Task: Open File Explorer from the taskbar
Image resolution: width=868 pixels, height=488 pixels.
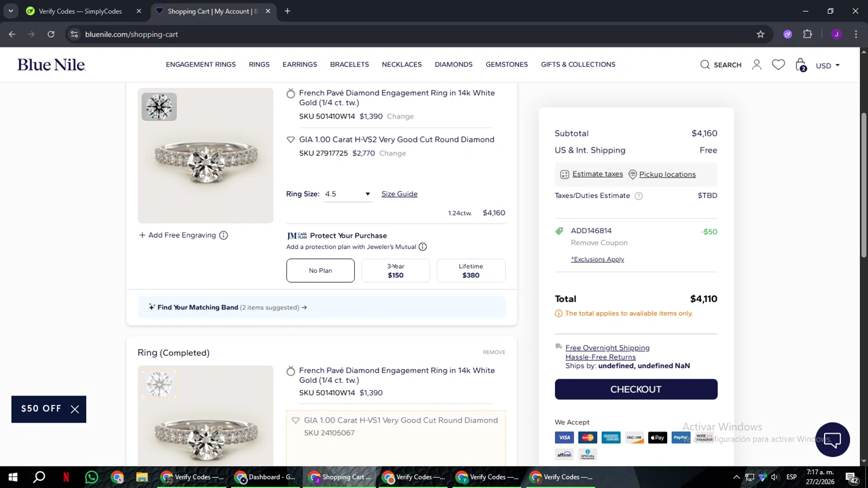Action: pyautogui.click(x=142, y=477)
